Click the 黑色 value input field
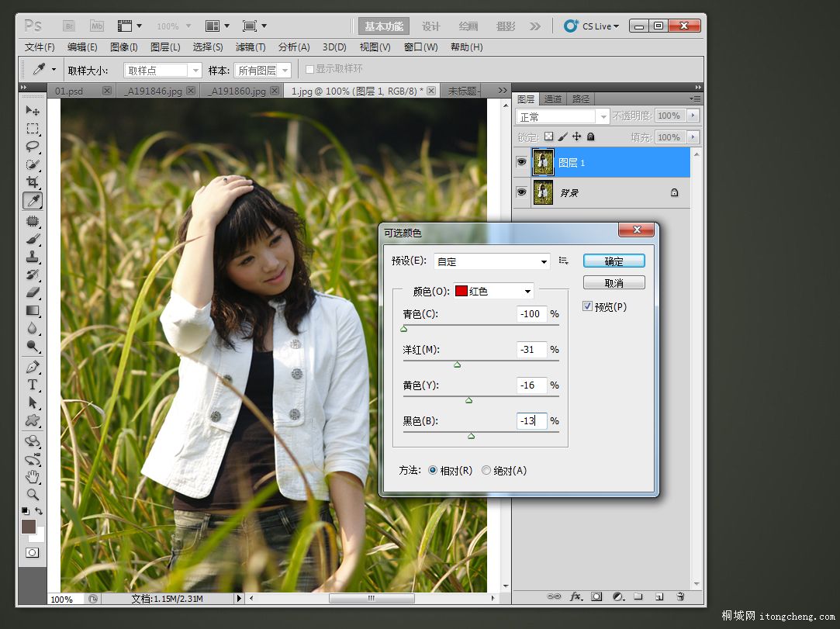Image resolution: width=840 pixels, height=629 pixels. 531,420
